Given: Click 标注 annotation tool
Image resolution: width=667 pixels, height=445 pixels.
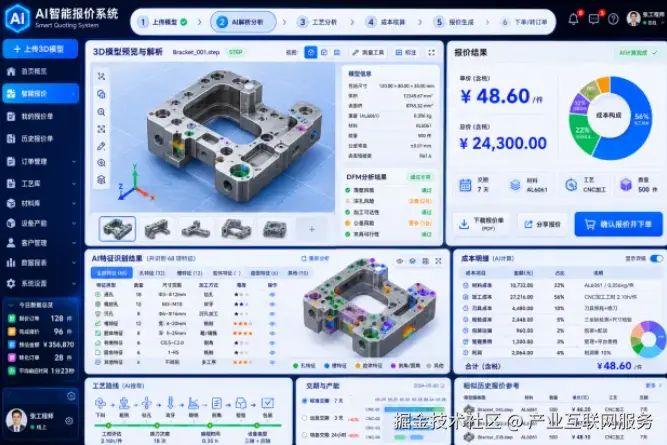Looking at the screenshot, I should [406, 52].
